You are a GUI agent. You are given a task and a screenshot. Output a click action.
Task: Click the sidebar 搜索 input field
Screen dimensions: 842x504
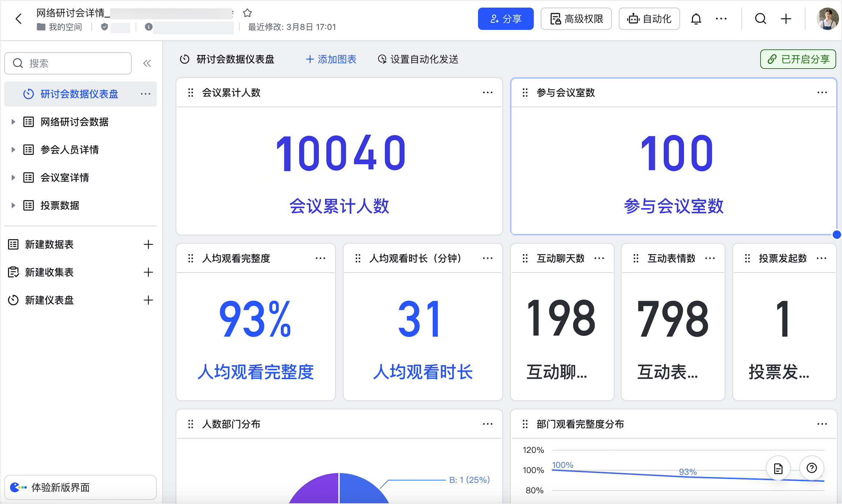coord(68,64)
